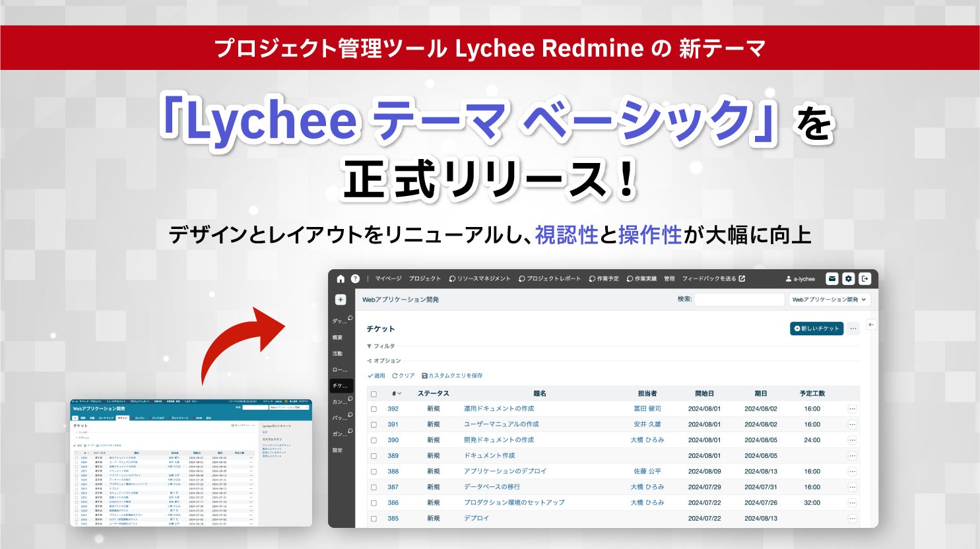Open assignee 佐藤 公平 profile link
Viewport: 980px width, 549px height.
(647, 472)
